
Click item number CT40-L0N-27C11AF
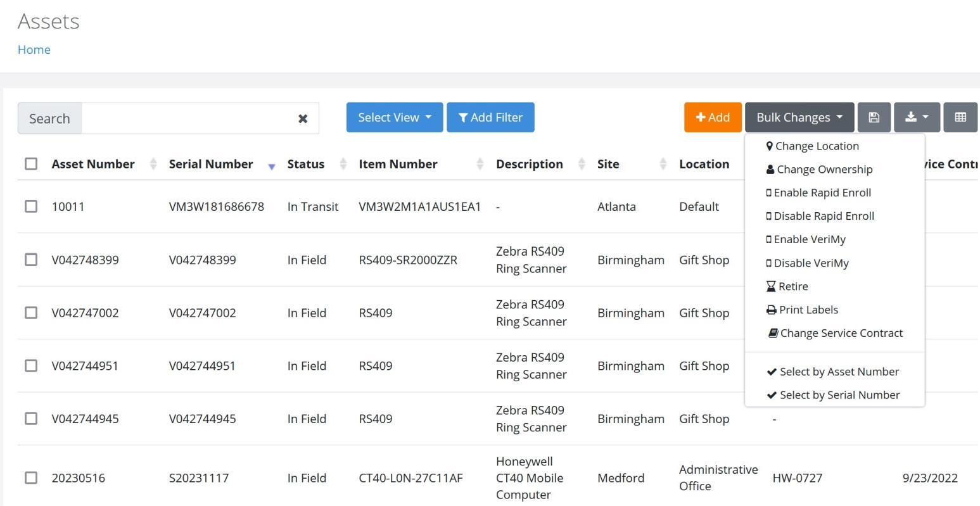tap(410, 478)
